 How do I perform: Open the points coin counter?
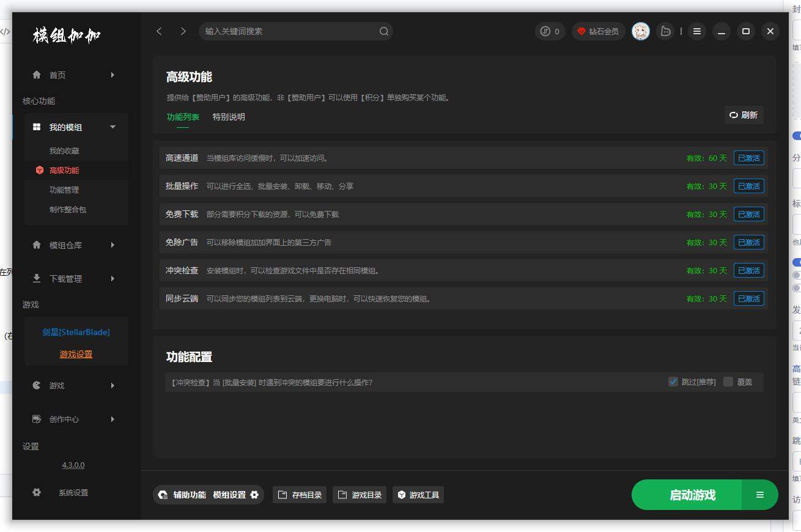click(x=550, y=31)
